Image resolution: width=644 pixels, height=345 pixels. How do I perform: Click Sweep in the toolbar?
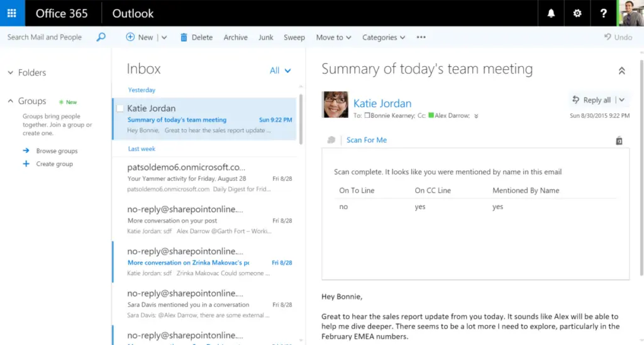pos(294,37)
